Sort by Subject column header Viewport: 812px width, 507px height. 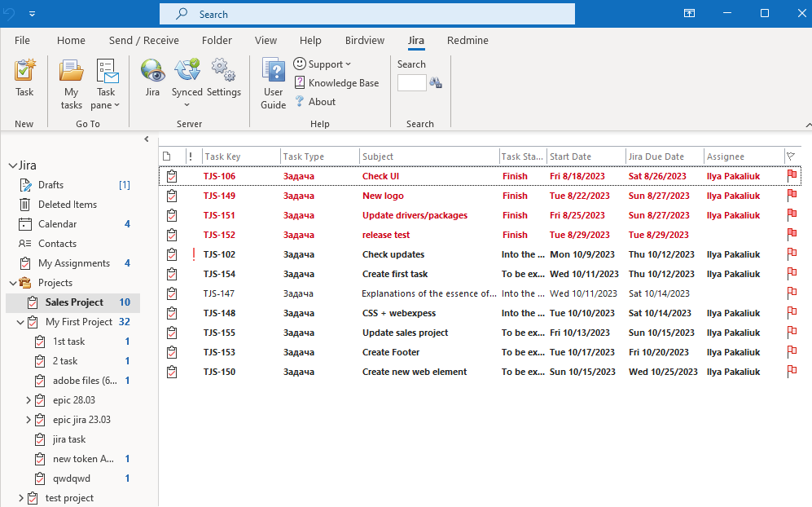429,157
